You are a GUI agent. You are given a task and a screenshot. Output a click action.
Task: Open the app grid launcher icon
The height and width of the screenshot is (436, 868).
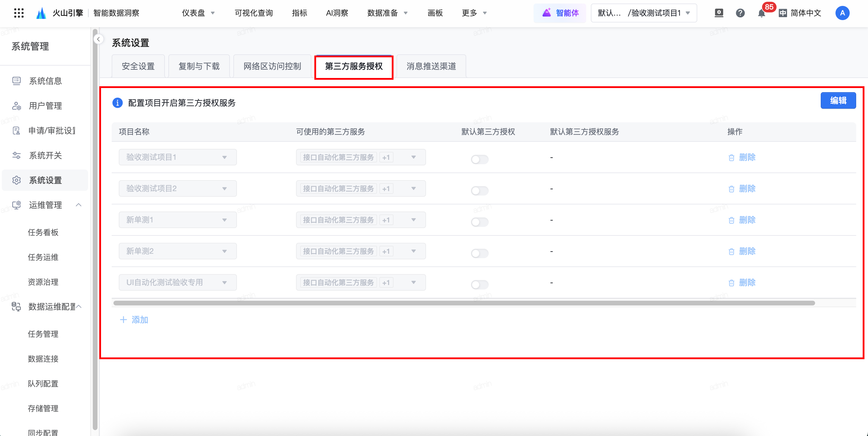click(19, 13)
